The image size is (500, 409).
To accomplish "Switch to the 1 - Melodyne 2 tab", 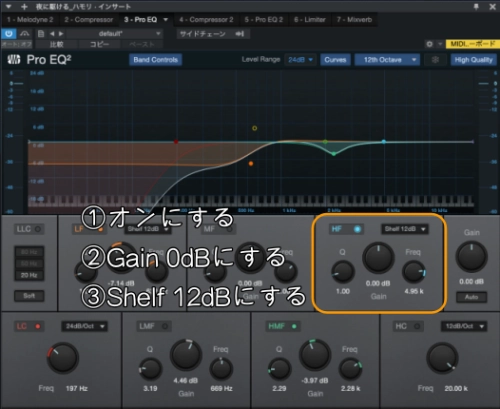I will [30, 20].
